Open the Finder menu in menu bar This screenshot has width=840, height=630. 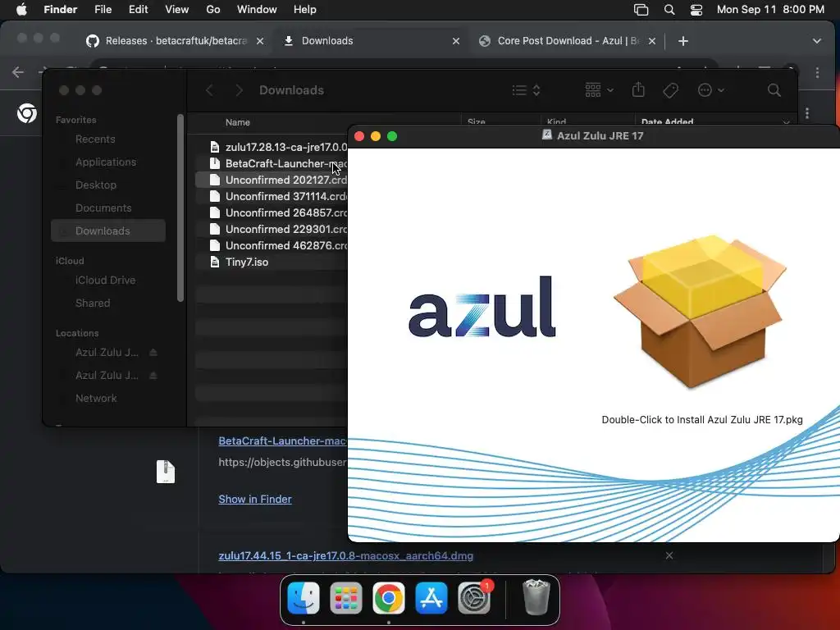click(60, 10)
